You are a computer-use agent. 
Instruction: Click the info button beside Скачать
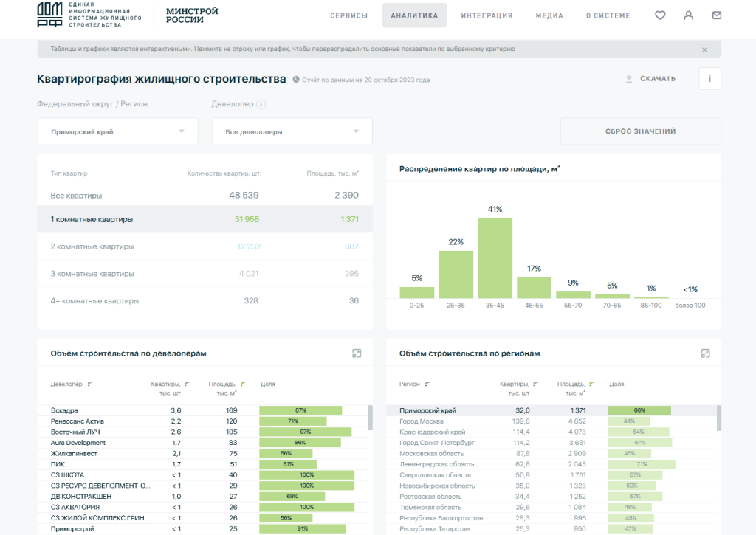pyautogui.click(x=709, y=78)
